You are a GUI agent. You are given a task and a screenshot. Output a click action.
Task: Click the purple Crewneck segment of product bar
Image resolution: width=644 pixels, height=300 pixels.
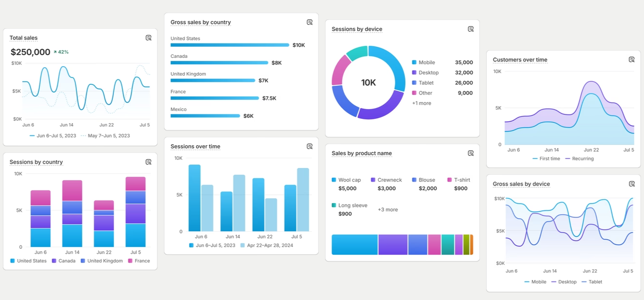click(393, 244)
